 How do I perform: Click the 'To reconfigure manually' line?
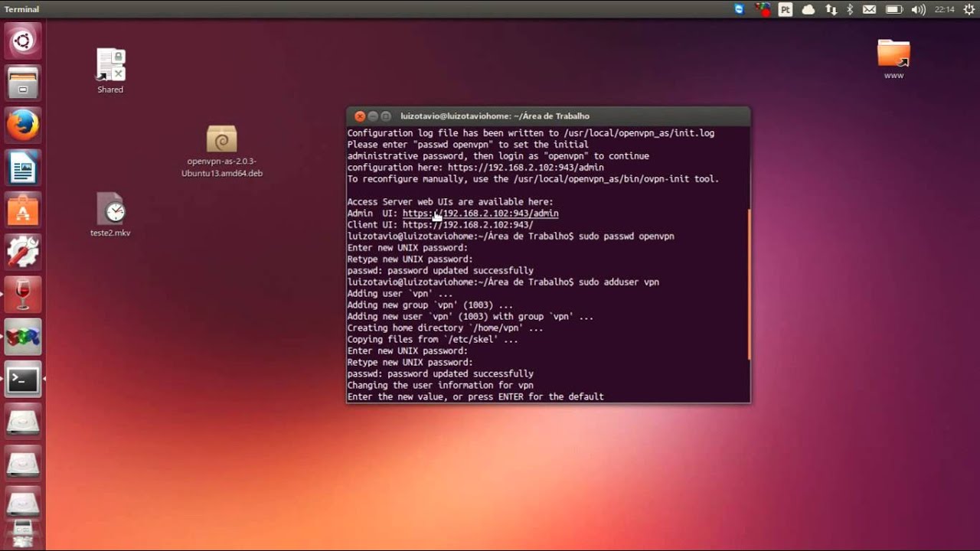pos(533,179)
